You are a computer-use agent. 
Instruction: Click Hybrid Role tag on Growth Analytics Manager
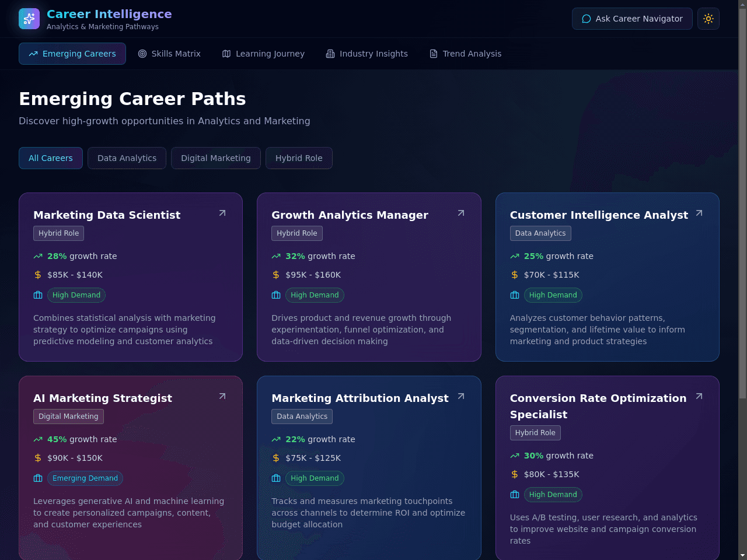[297, 233]
